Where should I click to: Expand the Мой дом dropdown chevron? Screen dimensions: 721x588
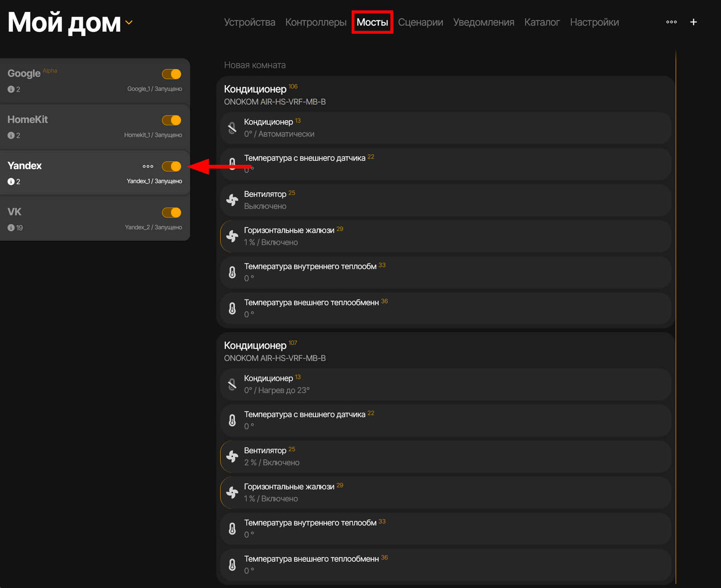click(129, 23)
